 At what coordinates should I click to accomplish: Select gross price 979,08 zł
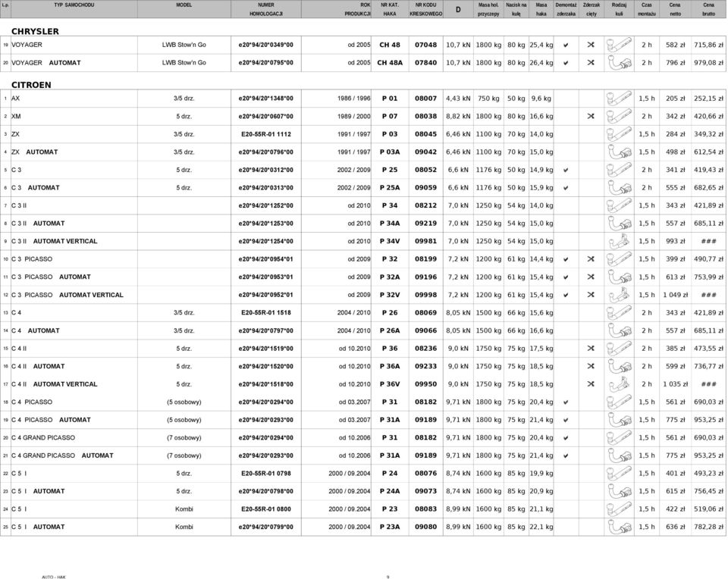(x=708, y=63)
